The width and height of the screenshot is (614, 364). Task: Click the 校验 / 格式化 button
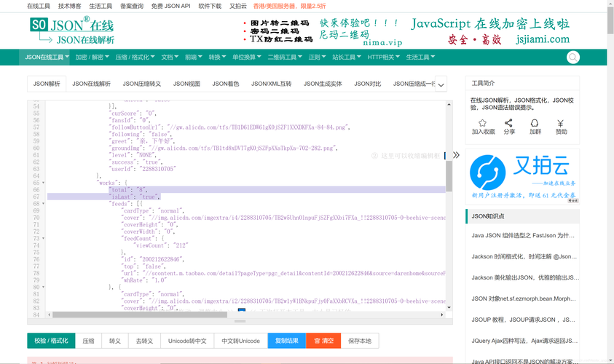tap(51, 341)
